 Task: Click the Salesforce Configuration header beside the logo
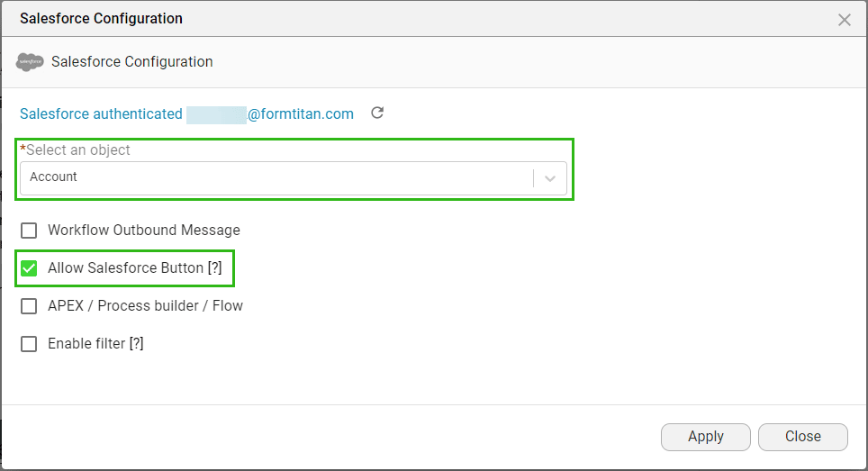coord(132,62)
